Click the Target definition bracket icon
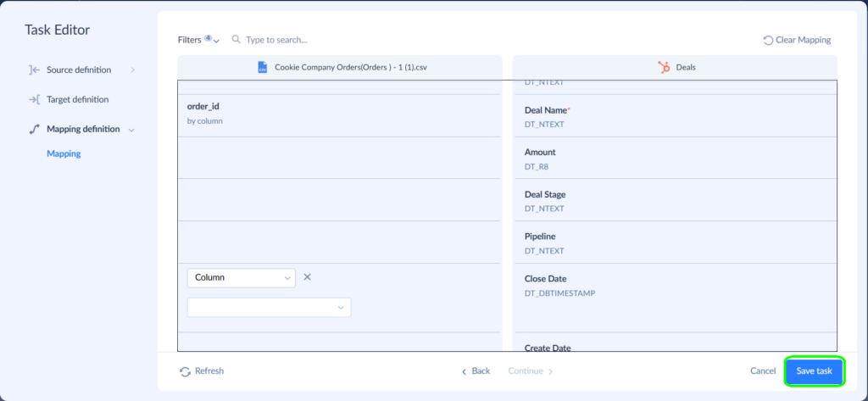 coord(34,100)
